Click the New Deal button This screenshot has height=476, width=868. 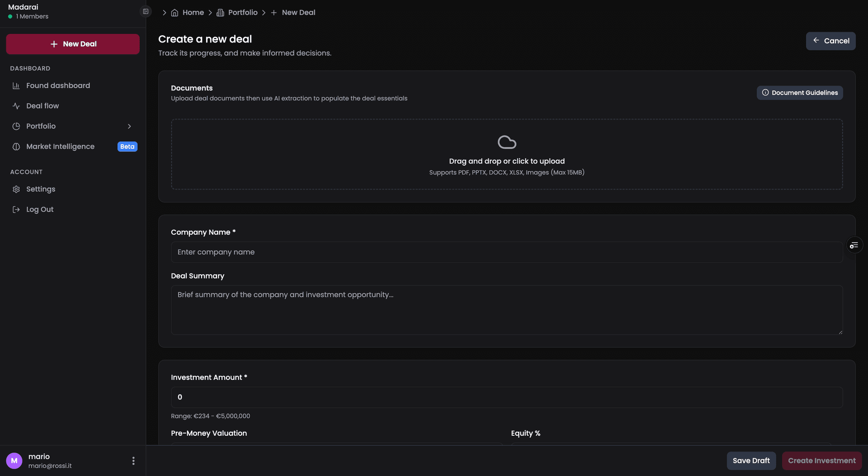click(x=72, y=44)
